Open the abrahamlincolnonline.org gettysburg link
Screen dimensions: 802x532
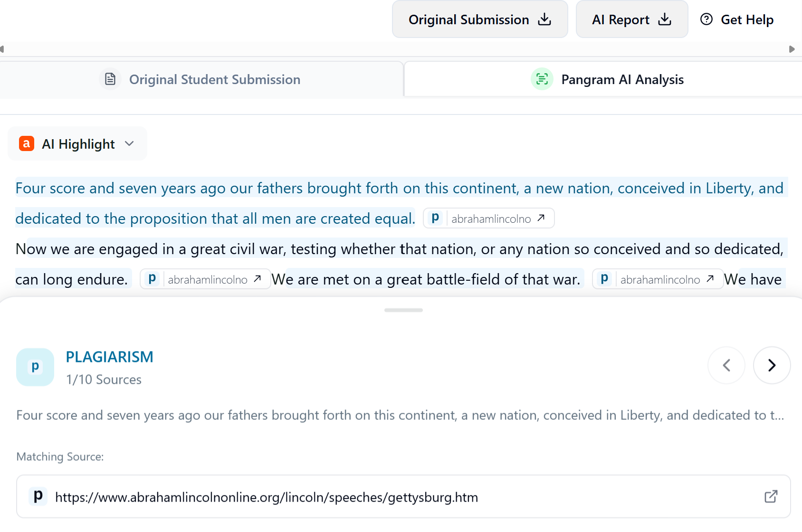(x=267, y=497)
